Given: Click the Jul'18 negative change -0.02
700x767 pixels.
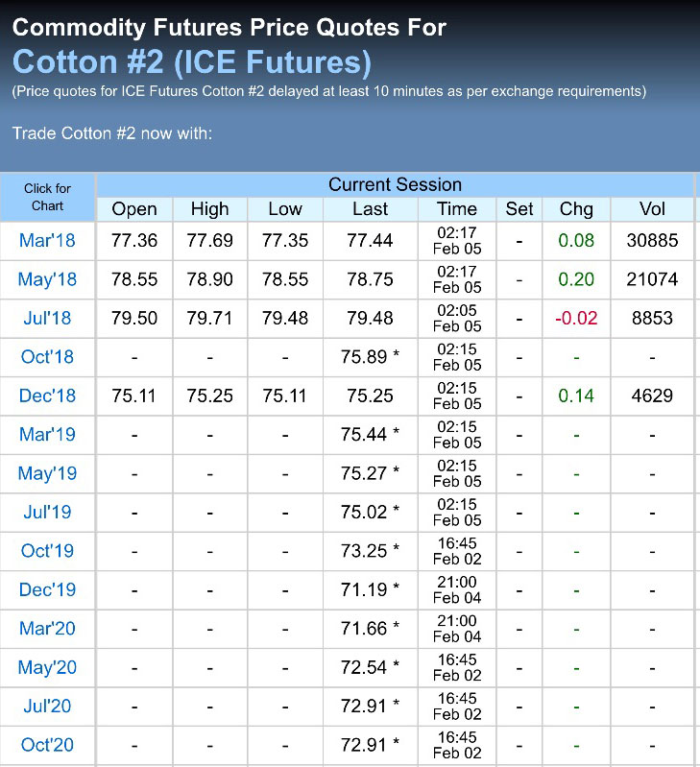Looking at the screenshot, I should coord(576,318).
